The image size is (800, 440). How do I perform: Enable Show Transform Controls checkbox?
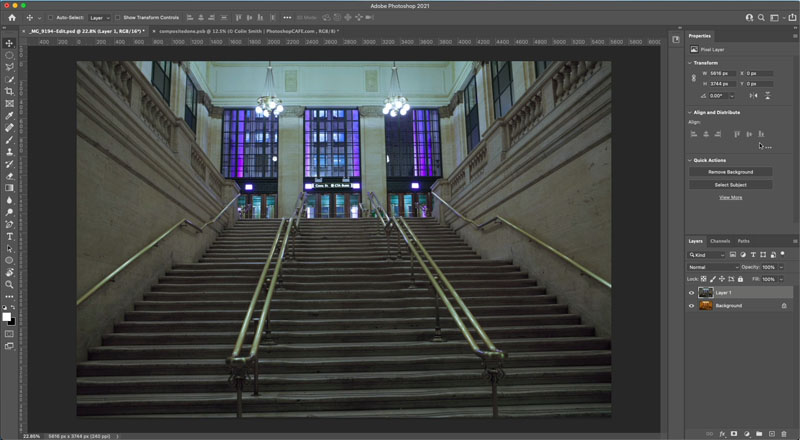(117, 17)
